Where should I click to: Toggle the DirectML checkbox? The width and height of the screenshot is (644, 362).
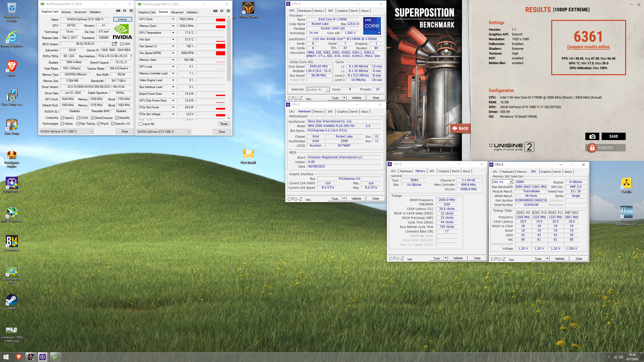tap(117, 118)
